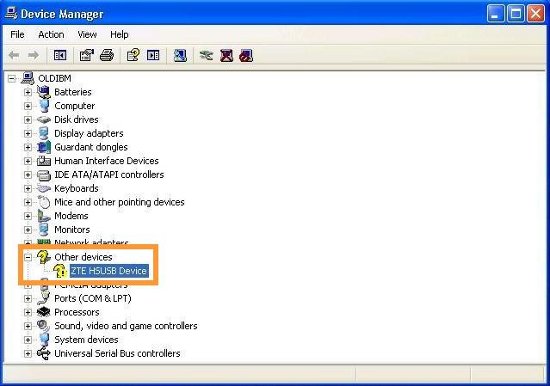Collapse the OLDIBM root node
Screen dimensions: 550x386
point(12,79)
